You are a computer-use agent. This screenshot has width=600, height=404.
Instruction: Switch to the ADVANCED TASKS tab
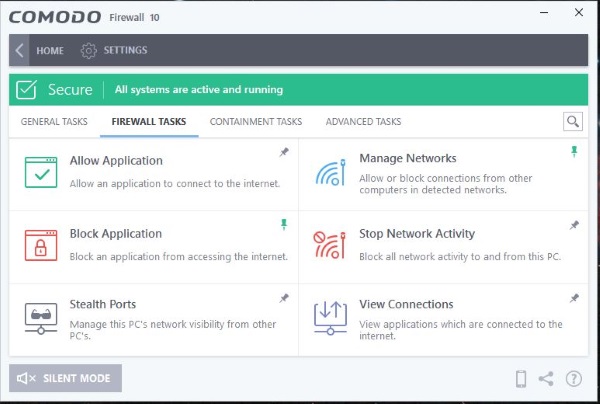click(x=363, y=122)
